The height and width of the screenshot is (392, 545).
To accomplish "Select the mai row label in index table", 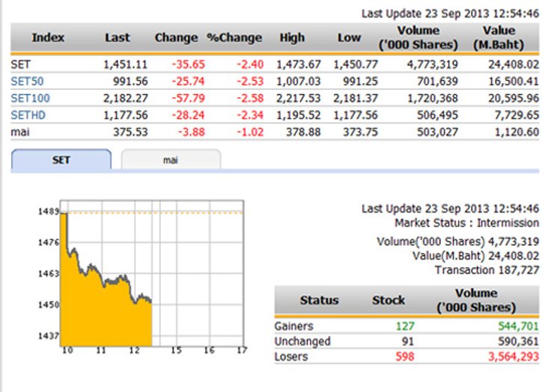I will pyautogui.click(x=20, y=132).
